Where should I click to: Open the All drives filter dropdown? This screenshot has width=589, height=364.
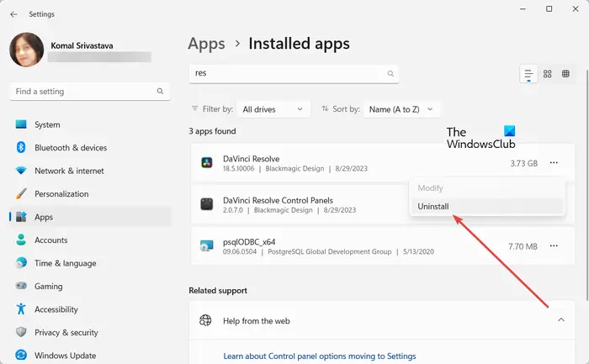[273, 109]
